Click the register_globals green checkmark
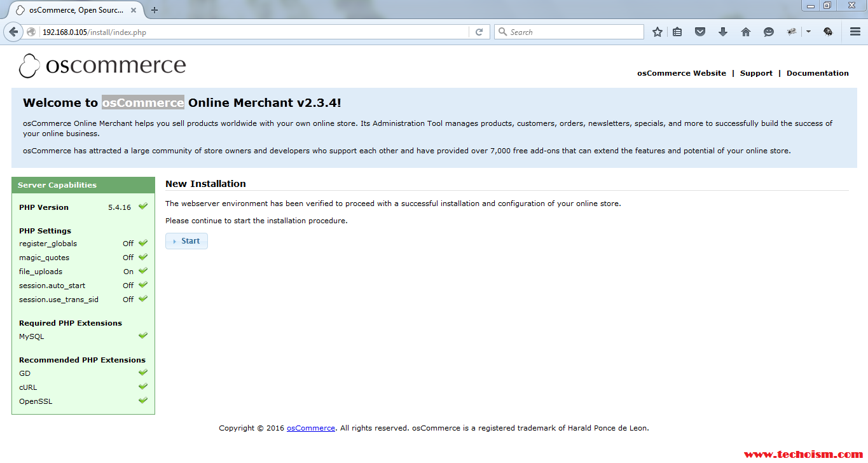The width and height of the screenshot is (868, 463). (x=143, y=243)
